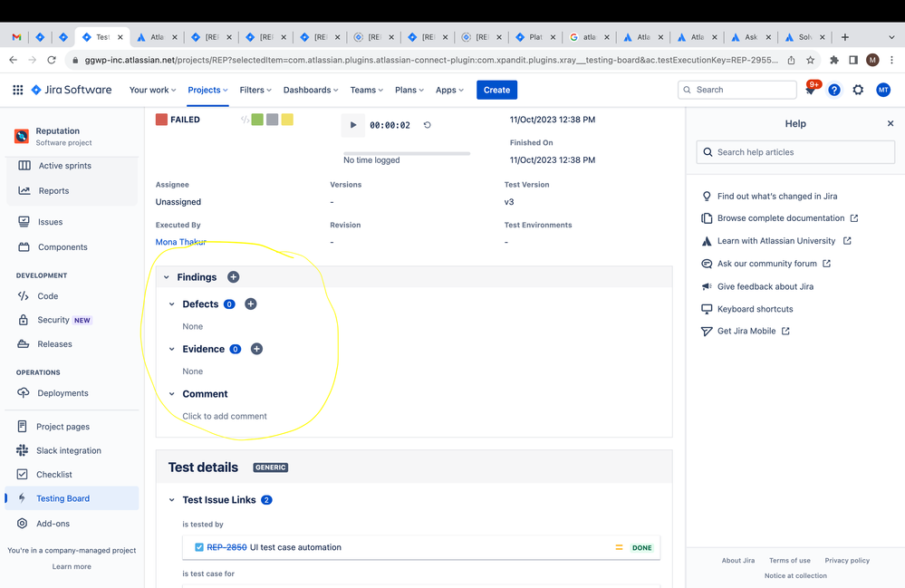This screenshot has width=905, height=588.
Task: Open the Teams dropdown
Action: 367,90
